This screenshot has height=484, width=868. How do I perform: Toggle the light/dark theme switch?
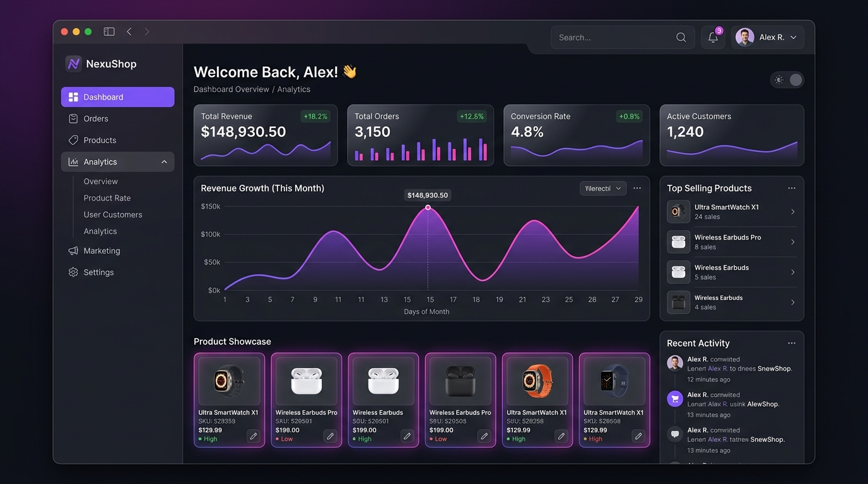tap(787, 80)
